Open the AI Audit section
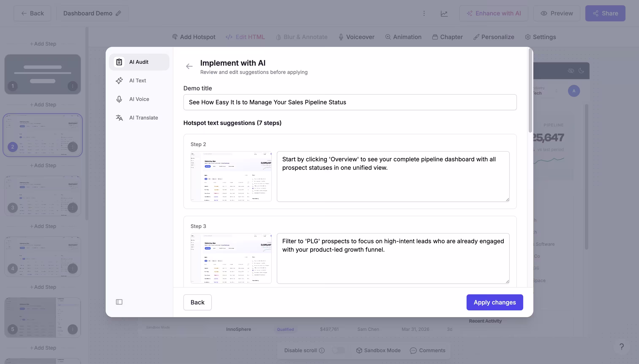639x364 pixels. point(139,62)
